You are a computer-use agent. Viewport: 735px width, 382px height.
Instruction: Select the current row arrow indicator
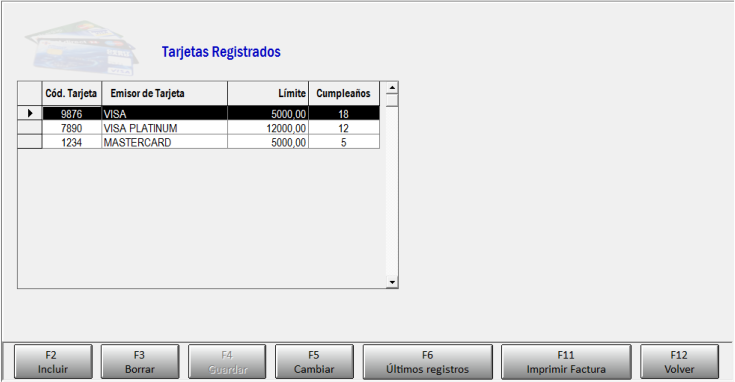click(x=30, y=113)
